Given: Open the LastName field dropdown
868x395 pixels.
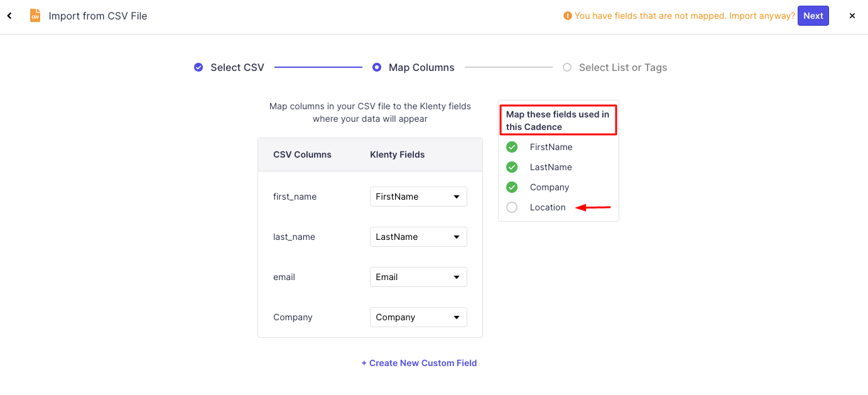Looking at the screenshot, I should (418, 237).
